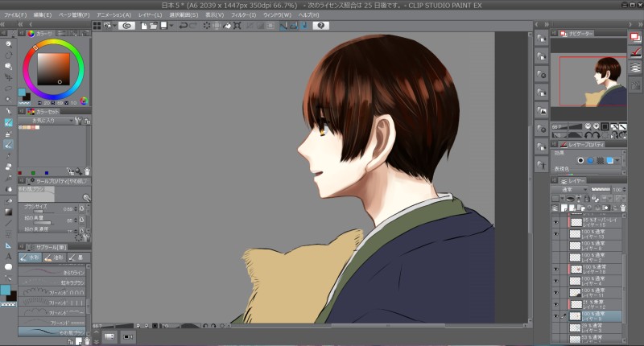
Task: Delete the layer with the Layer panel trash icon
Action: (622, 208)
